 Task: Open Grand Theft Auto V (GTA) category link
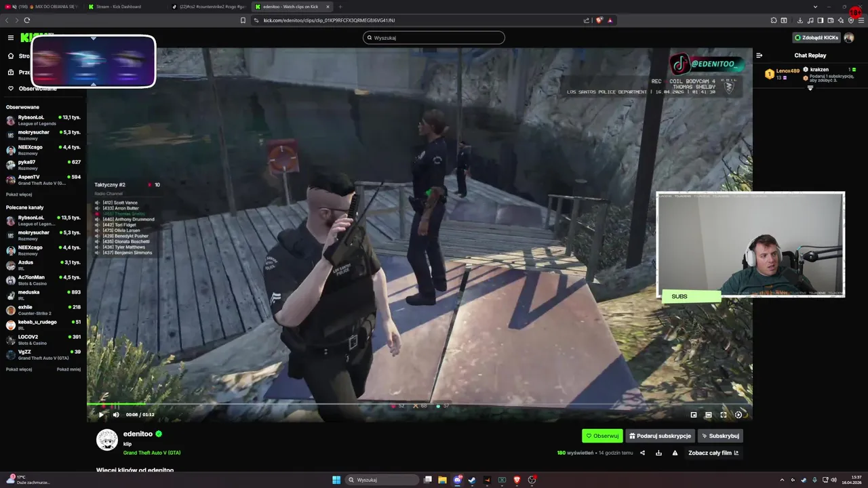(152, 453)
